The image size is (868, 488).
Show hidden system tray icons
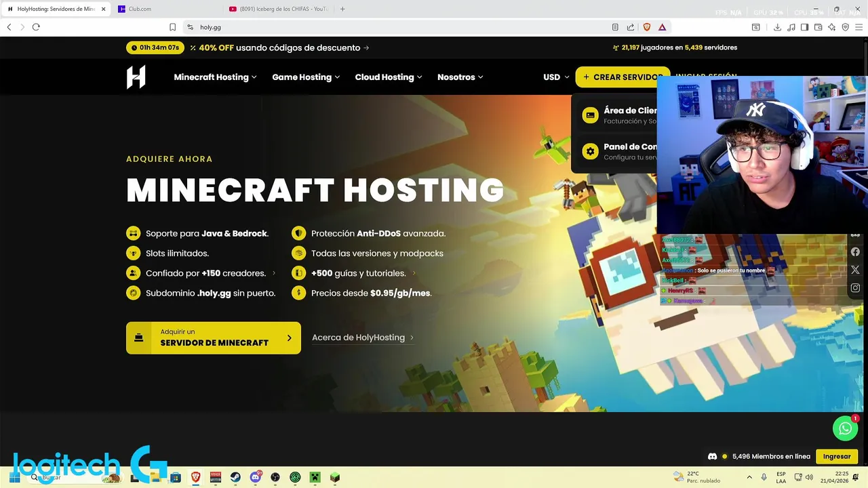pos(749,477)
